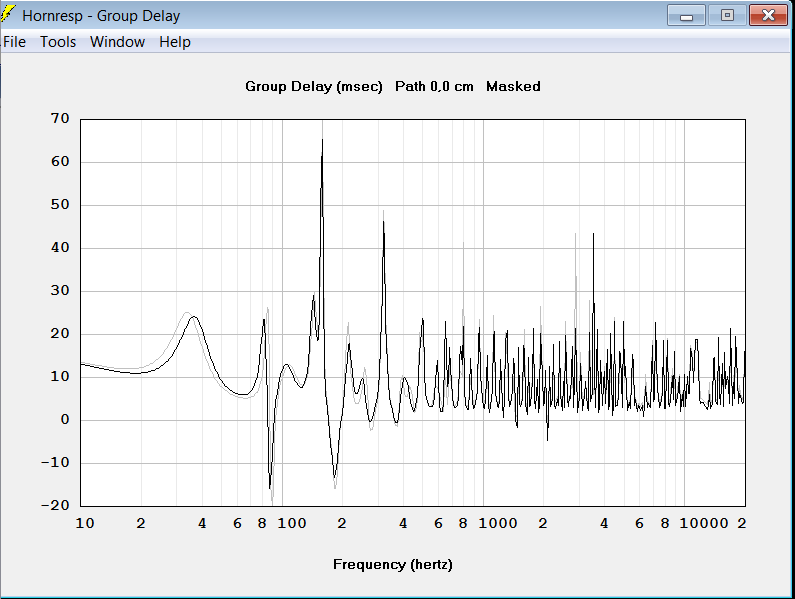Minimize the Hornresp Group Delay window
The height and width of the screenshot is (599, 795).
tap(686, 15)
